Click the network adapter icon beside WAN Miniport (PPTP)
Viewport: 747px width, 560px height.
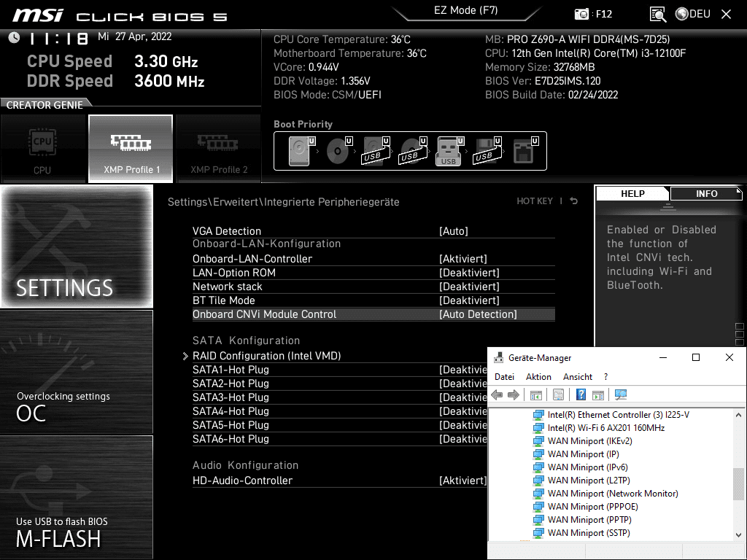[538, 519]
